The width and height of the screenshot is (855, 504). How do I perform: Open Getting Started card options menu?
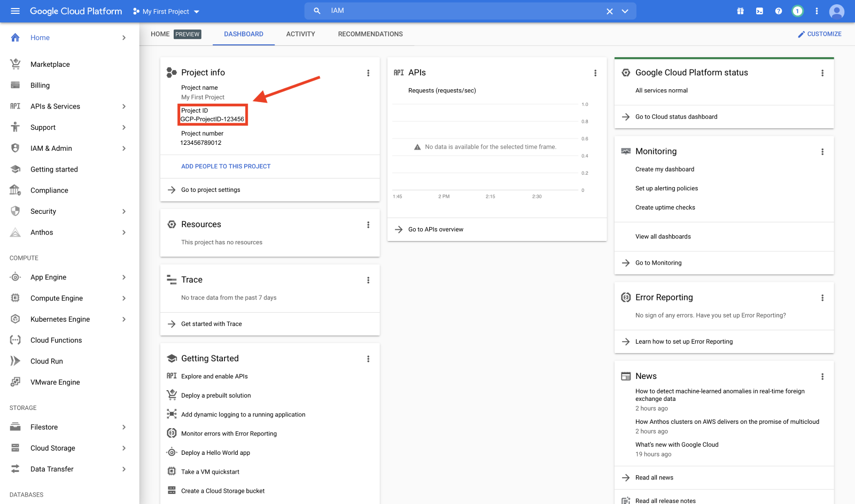[368, 359]
